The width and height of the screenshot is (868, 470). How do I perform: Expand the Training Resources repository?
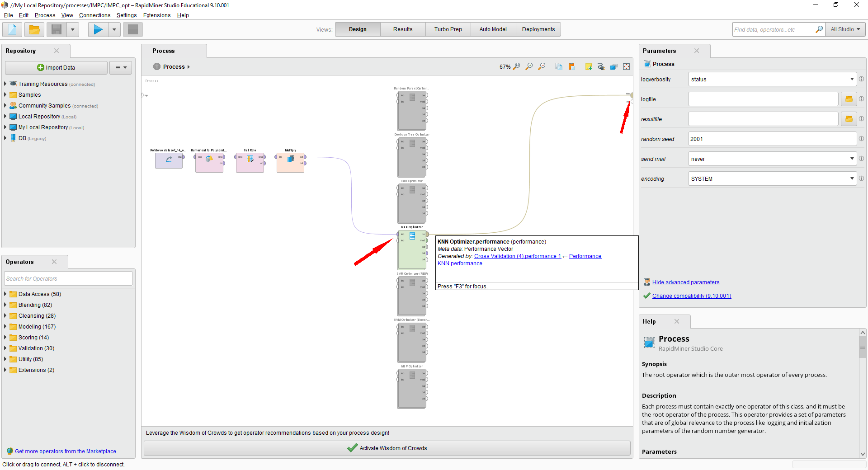5,84
